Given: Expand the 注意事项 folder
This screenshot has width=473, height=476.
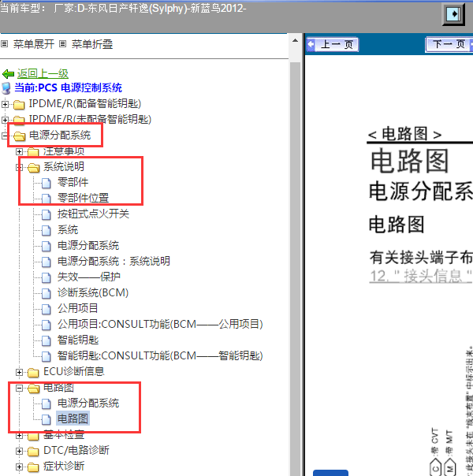Looking at the screenshot, I should [x=19, y=151].
